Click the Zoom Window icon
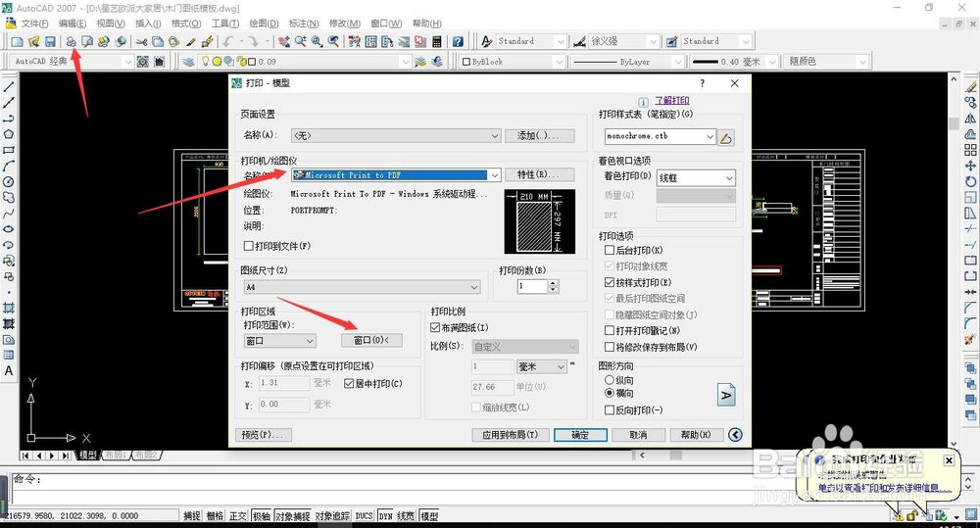The width and height of the screenshot is (980, 528). 317,41
